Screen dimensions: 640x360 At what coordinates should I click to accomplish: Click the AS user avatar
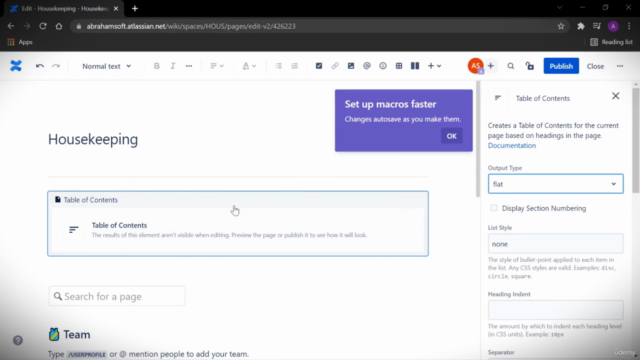(476, 66)
